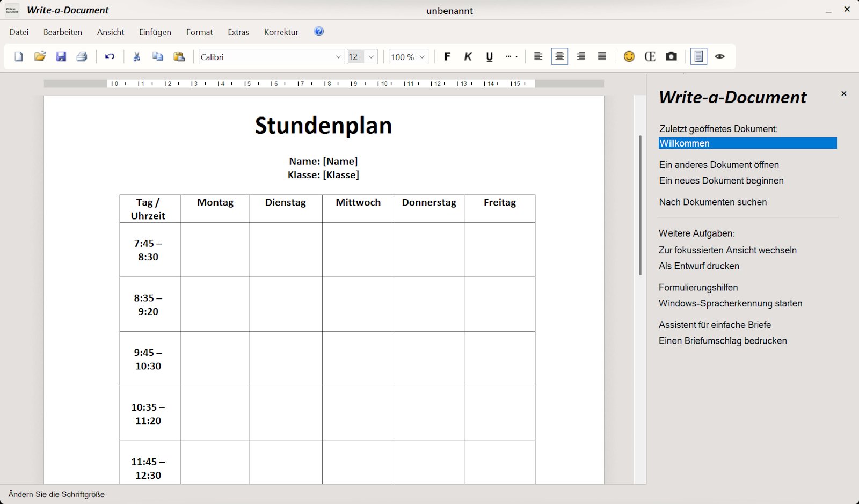Toggle italic formatting with the K button

pyautogui.click(x=468, y=56)
